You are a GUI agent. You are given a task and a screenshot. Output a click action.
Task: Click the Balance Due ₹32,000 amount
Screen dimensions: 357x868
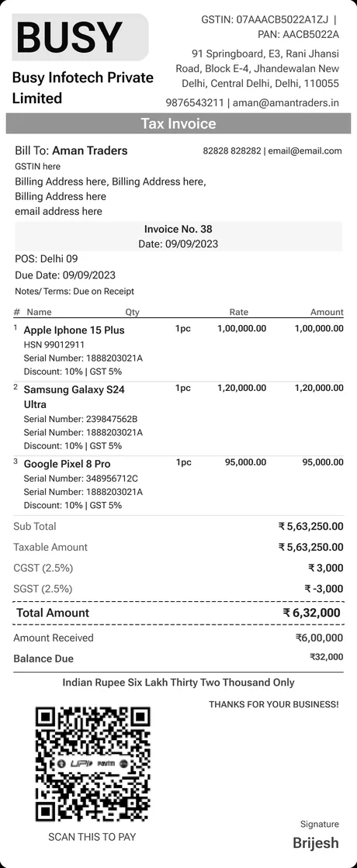[x=326, y=657]
